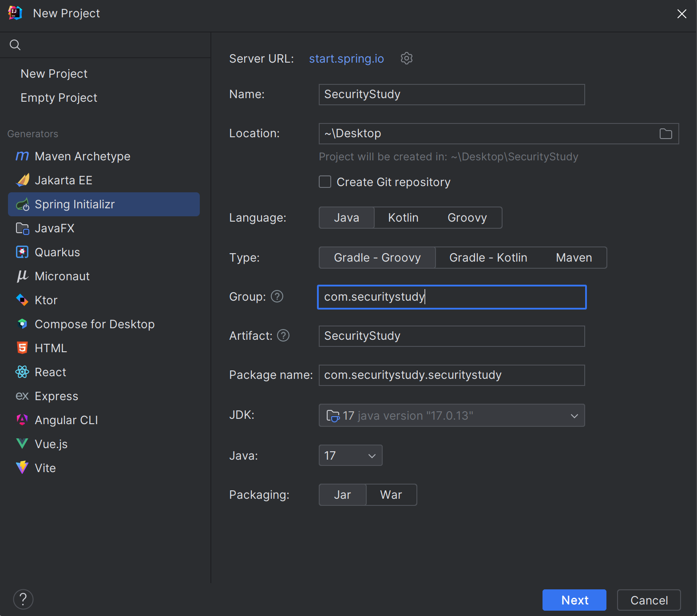Choose the Quarkus generator icon

[22, 252]
